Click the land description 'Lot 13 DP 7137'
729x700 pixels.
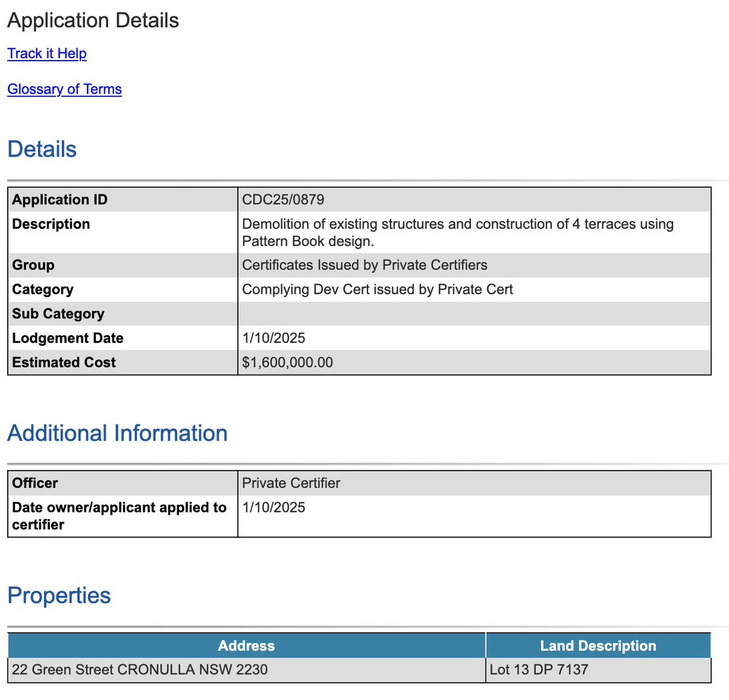coord(539,670)
